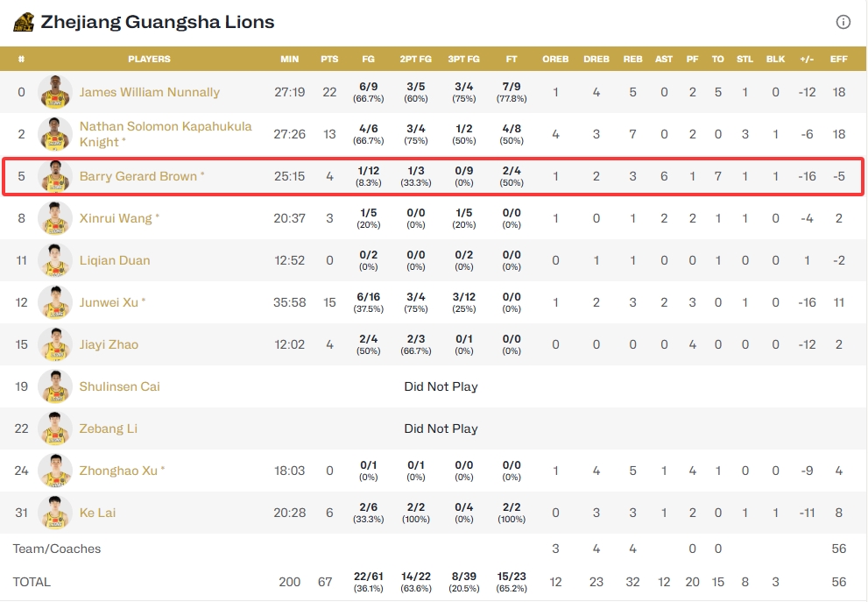868x602 pixels.
Task: Sort table by PTS column header
Action: pos(329,60)
